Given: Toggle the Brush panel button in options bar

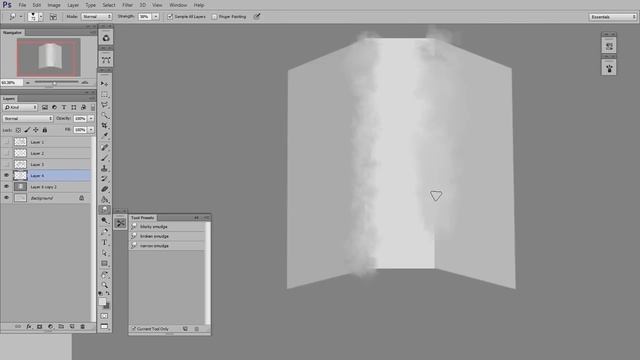Looking at the screenshot, I should [x=53, y=17].
